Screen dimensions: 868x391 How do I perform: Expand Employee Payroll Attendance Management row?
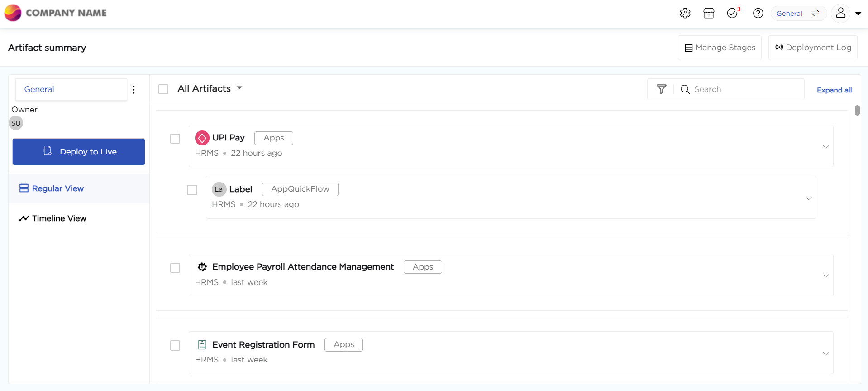coord(825,276)
